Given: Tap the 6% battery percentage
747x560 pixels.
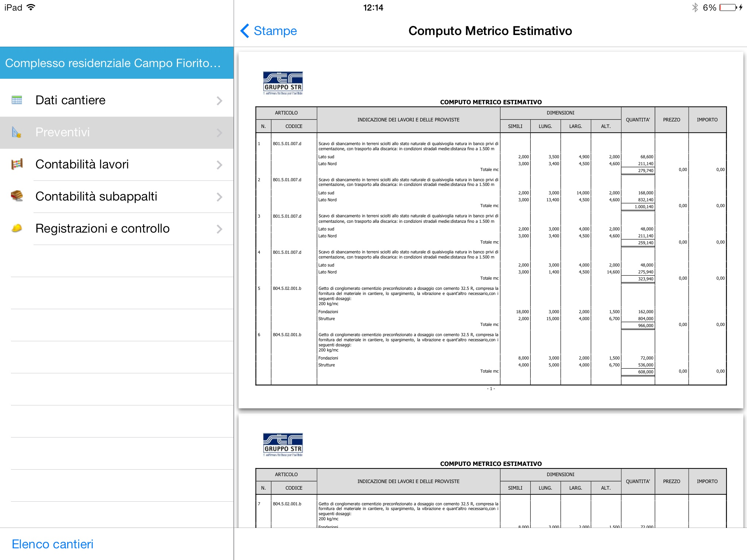Looking at the screenshot, I should [710, 8].
